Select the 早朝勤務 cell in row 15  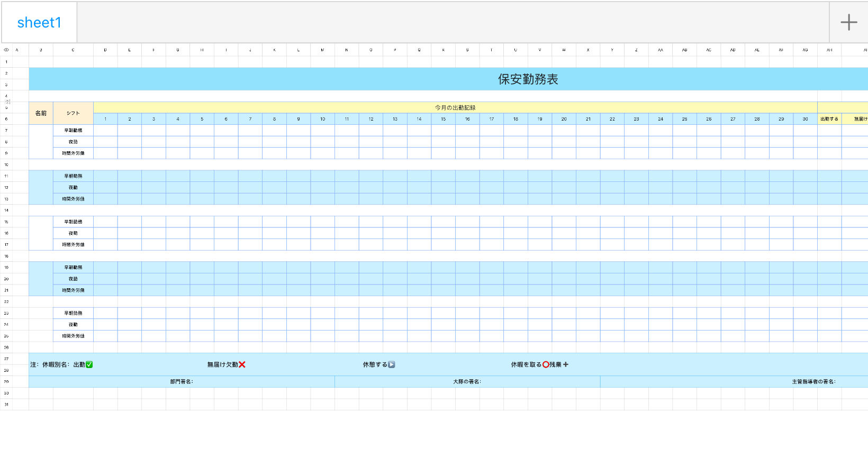tap(73, 222)
